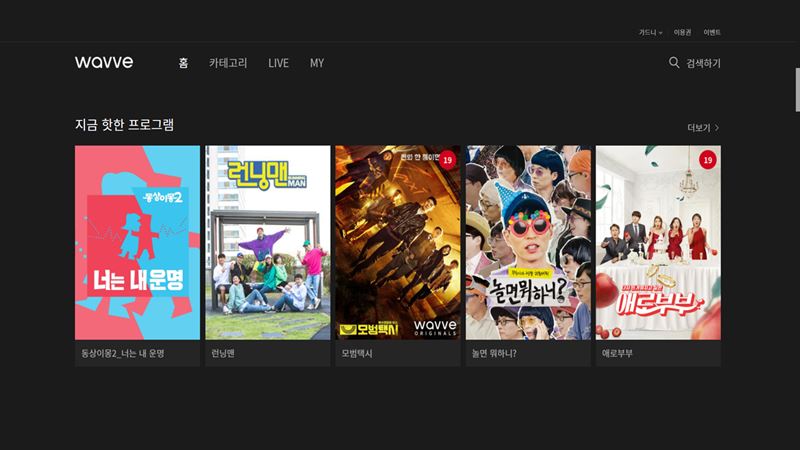The image size is (800, 450).
Task: Click the 모범택시 title below the poster
Action: point(356,354)
